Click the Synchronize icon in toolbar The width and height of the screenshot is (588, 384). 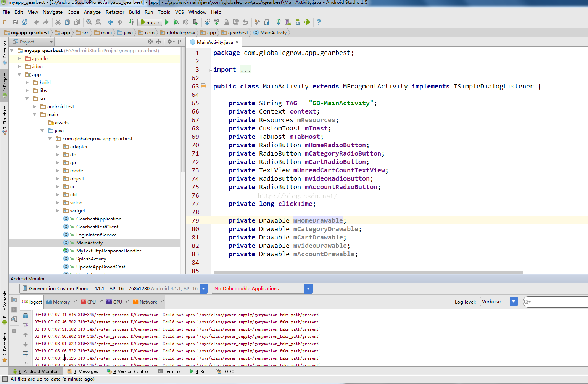(25, 22)
